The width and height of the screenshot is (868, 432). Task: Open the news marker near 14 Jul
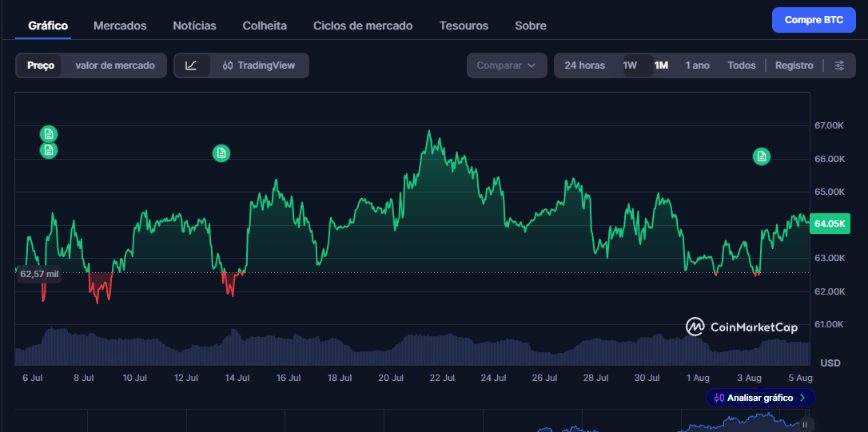[x=221, y=153]
